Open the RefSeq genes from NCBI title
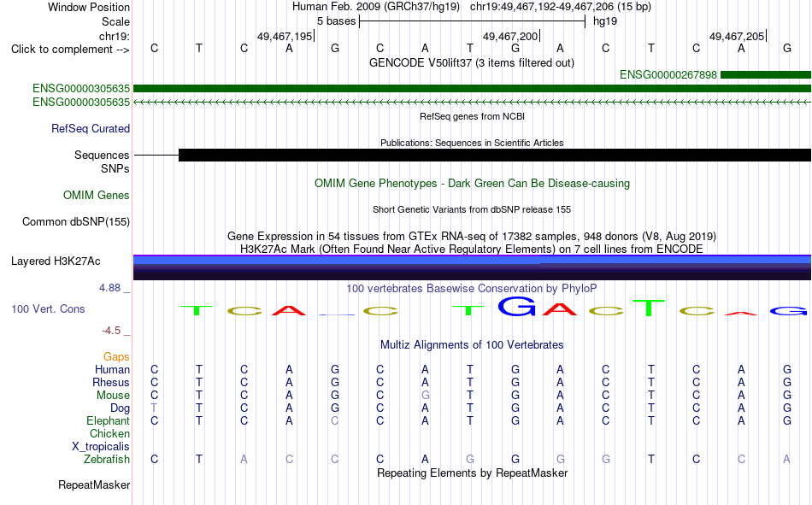The height and width of the screenshot is (505, 812). pos(472,116)
